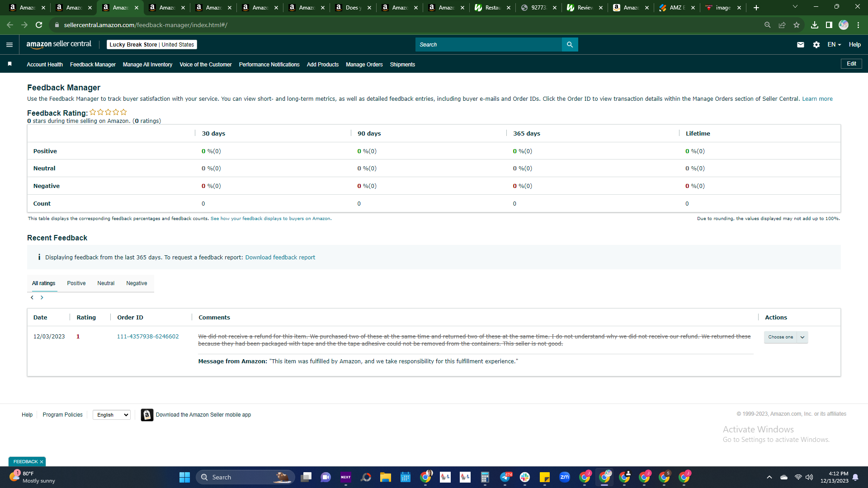Open Chrome three-dot menu

[858, 25]
